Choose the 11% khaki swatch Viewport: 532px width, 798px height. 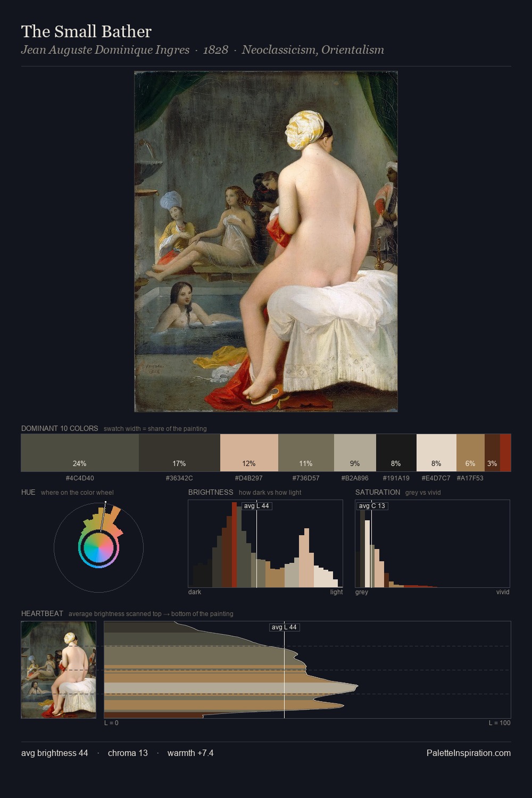(306, 453)
